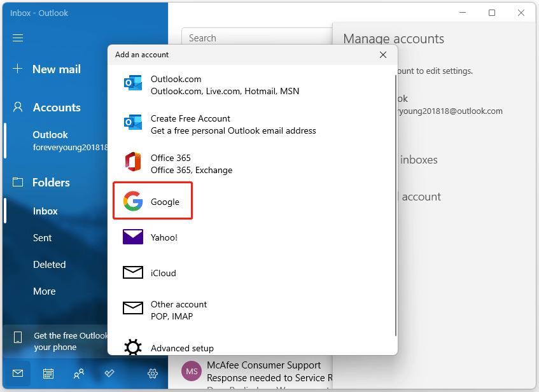The height and width of the screenshot is (392, 539).
Task: Pick the Yahoo! account option
Action: 167,237
